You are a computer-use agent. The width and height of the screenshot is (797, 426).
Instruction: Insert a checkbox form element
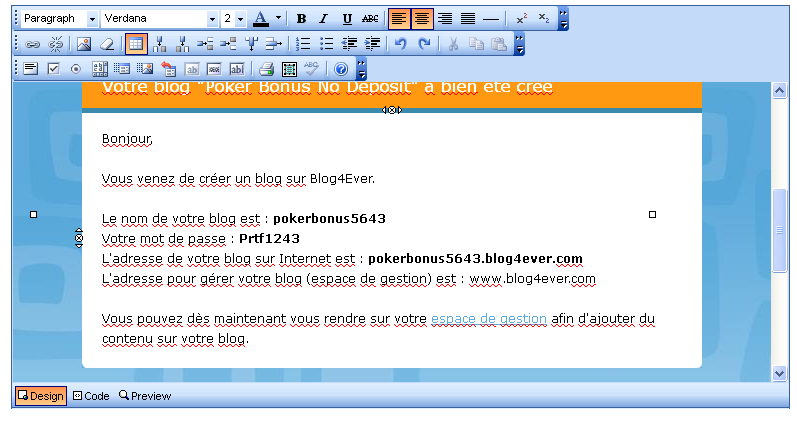point(53,69)
